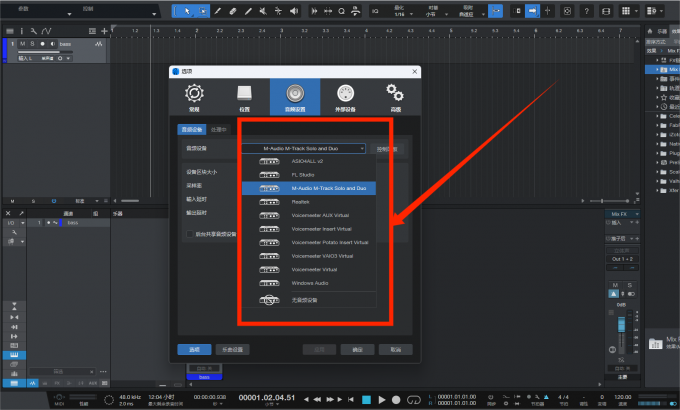Open the External Devices icon tab

tap(345, 96)
